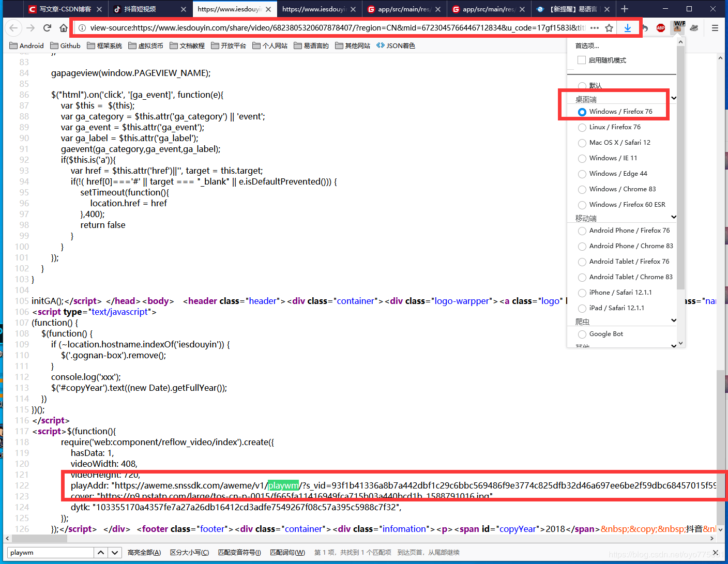Go to the browser home page

pos(64,28)
